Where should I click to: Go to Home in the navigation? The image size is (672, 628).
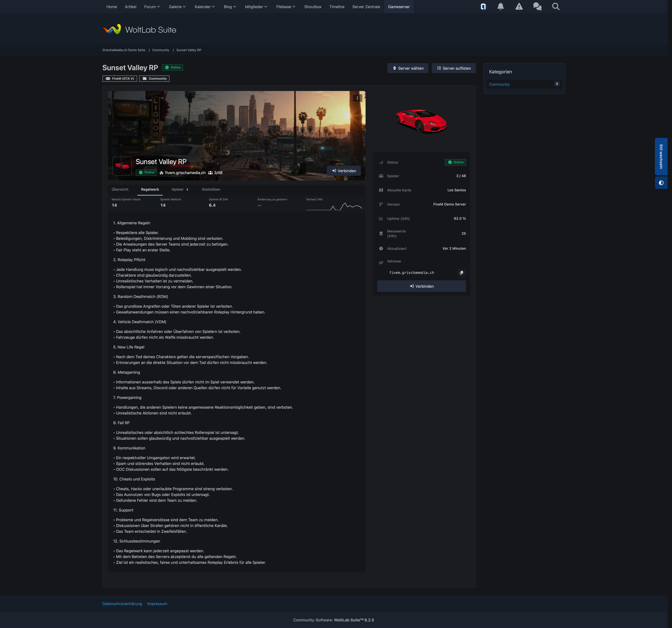[112, 7]
